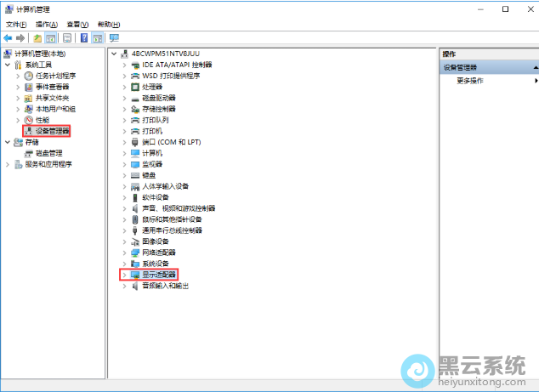Open the 操作(A) menu
The height and width of the screenshot is (392, 539).
[47, 25]
